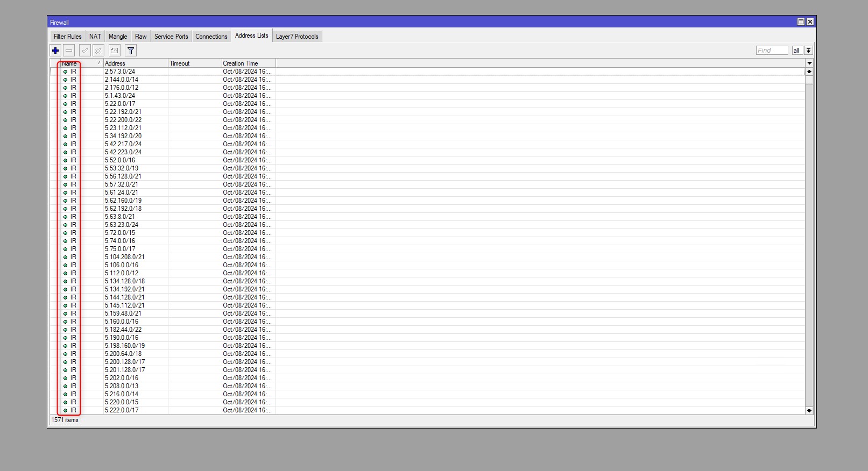Select the row with address 5.22.200.0/22
This screenshot has height=471, width=868.
(x=428, y=120)
